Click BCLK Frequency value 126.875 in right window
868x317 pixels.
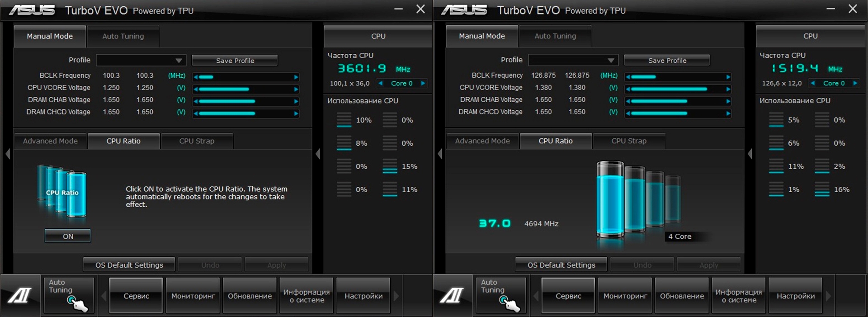click(x=543, y=76)
